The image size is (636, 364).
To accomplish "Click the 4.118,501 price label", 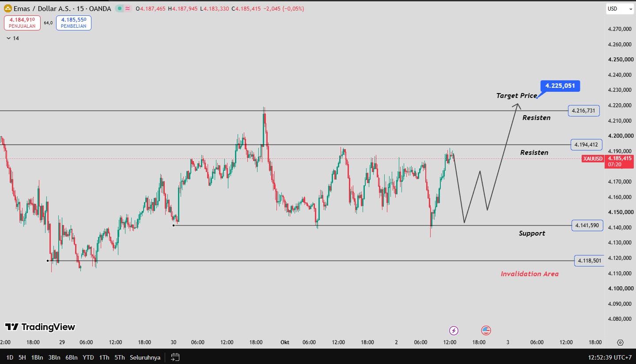I will point(589,261).
